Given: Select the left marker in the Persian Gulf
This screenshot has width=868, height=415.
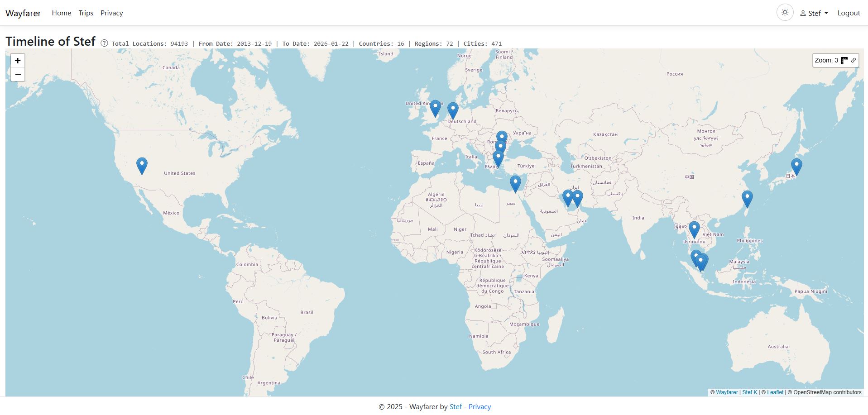Looking at the screenshot, I should 568,198.
